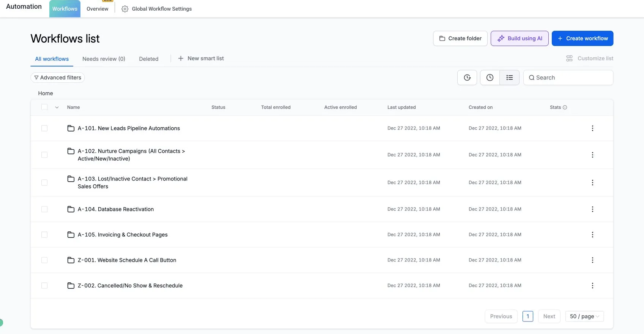Viewport: 644px width, 334px height.
Task: Click in the Search field
Action: point(568,78)
